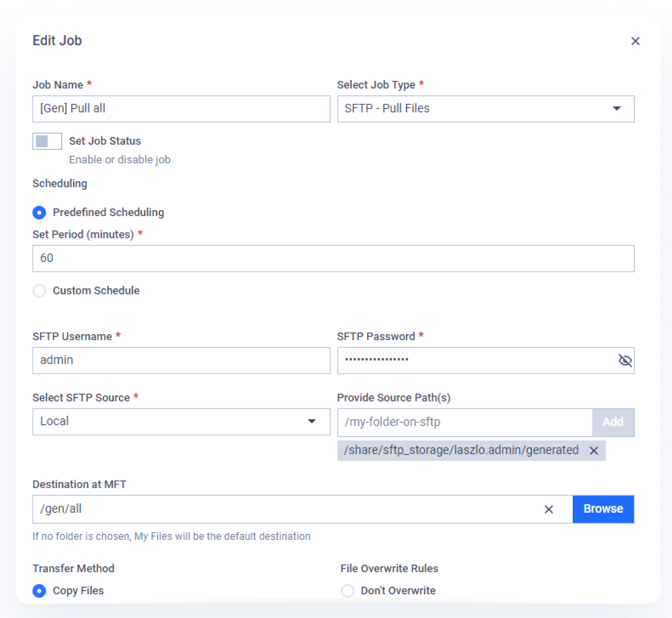Focus the Provide Source Path(s) input
Viewport: 672px width, 618px height.
tap(465, 422)
